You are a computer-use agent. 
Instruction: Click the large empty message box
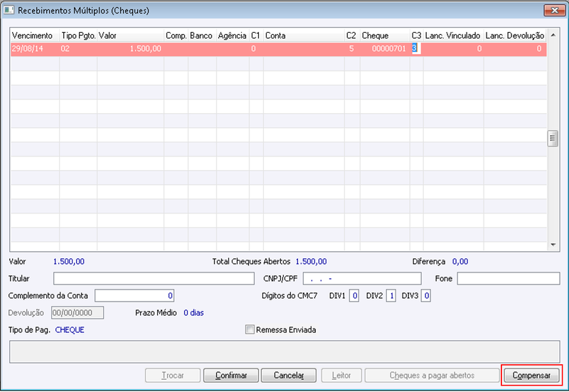284,351
